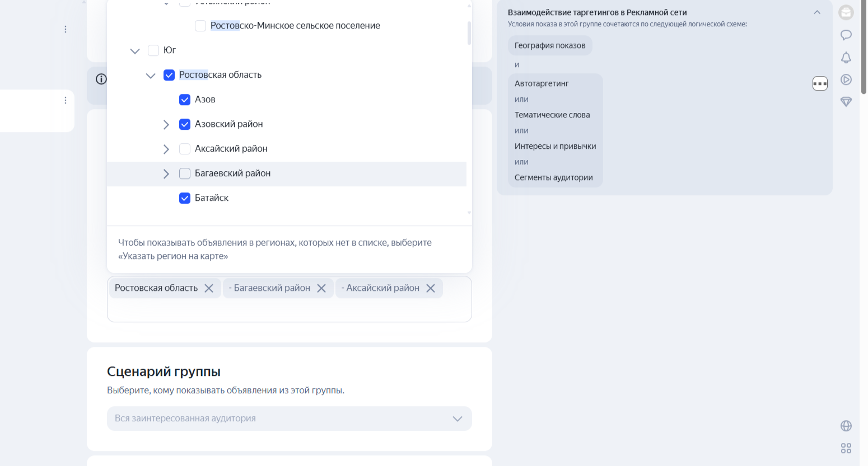Click the Сценарий группы heading

(x=164, y=371)
